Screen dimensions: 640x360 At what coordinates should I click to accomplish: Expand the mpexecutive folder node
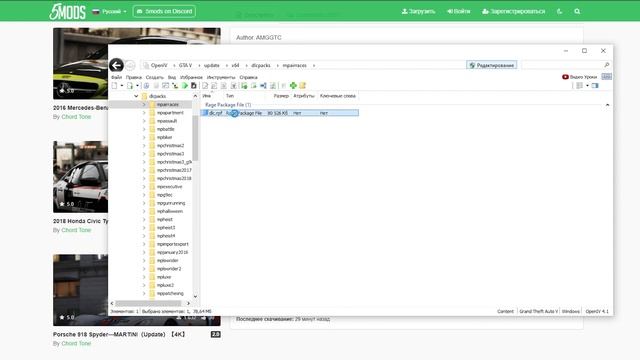coord(144,187)
